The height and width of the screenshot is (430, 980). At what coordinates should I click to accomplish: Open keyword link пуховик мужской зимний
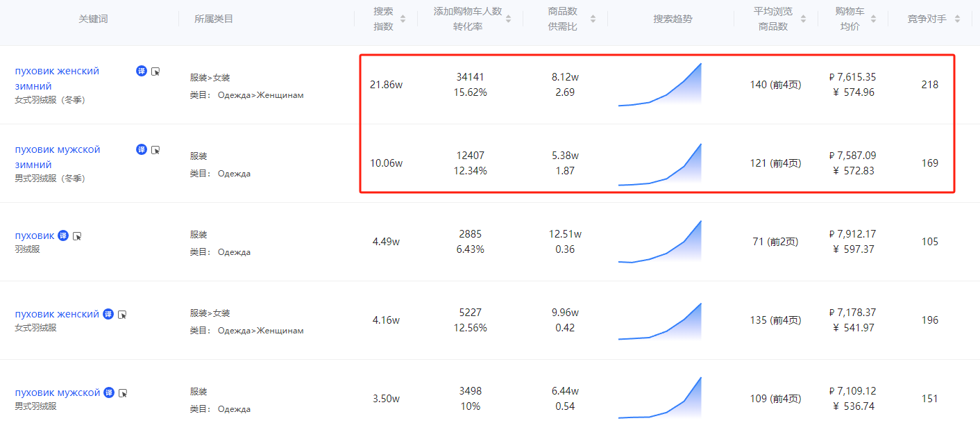(58, 157)
